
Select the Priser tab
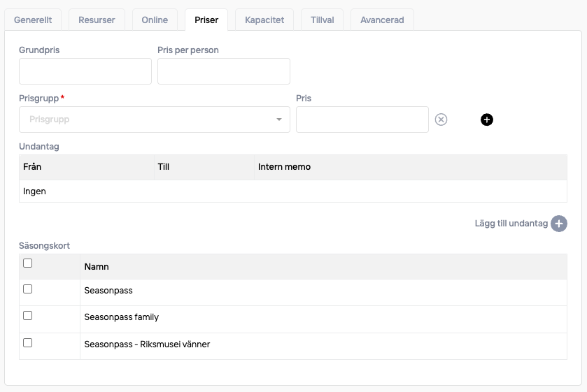tap(206, 20)
